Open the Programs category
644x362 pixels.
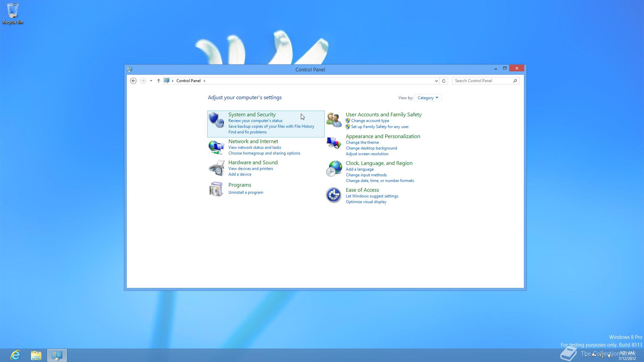tap(240, 185)
